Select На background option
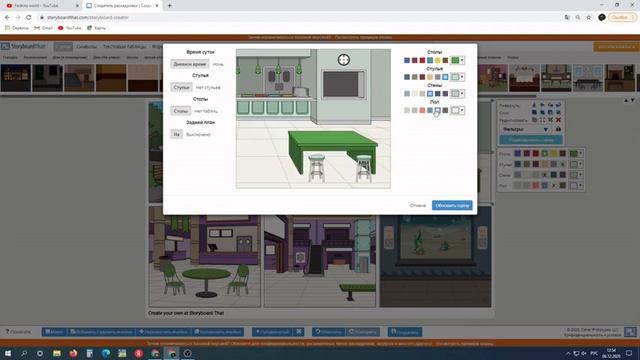This screenshot has height=360, width=640. click(176, 134)
